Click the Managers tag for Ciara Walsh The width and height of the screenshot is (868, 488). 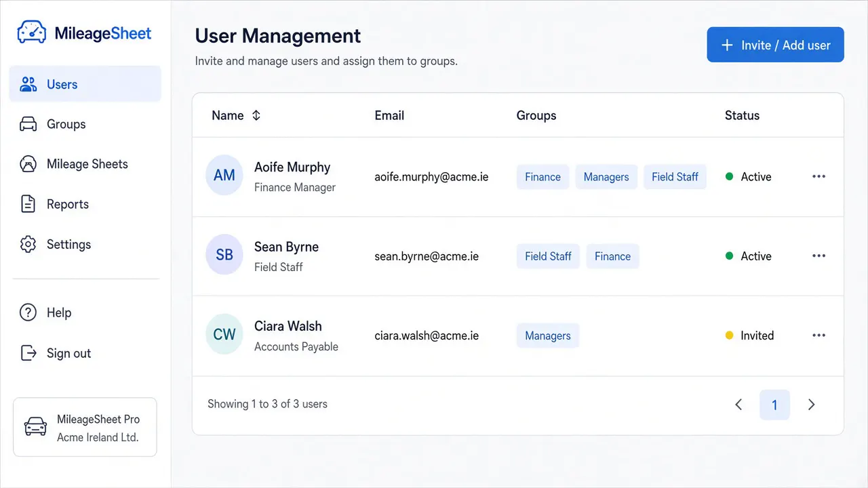click(x=548, y=335)
